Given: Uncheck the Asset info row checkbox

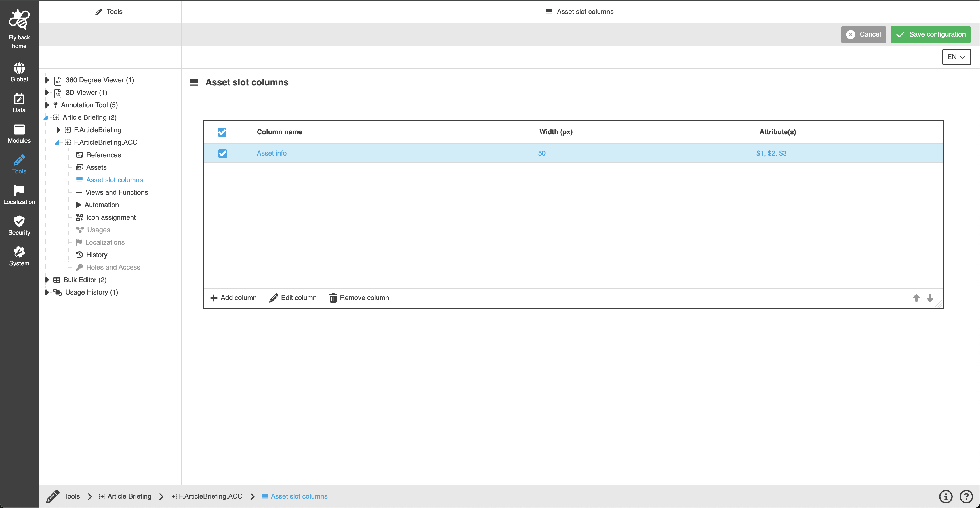Looking at the screenshot, I should pyautogui.click(x=222, y=153).
